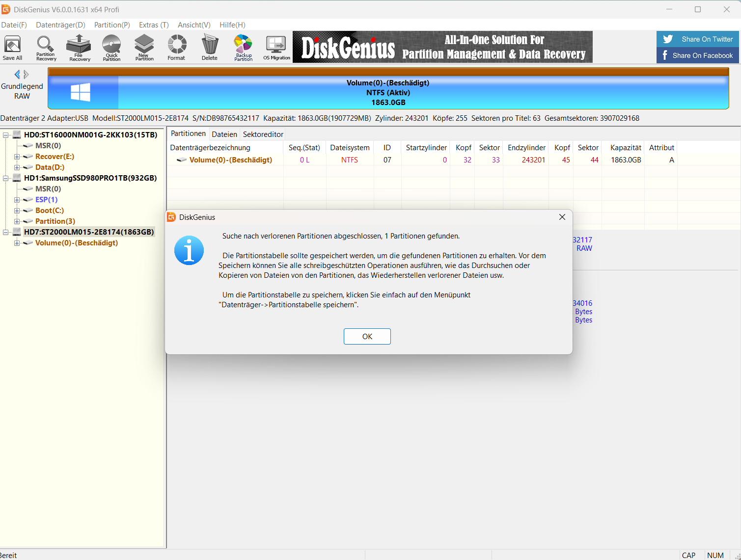Collapse the HD0:ST16000NM001G disk node

(x=5, y=135)
